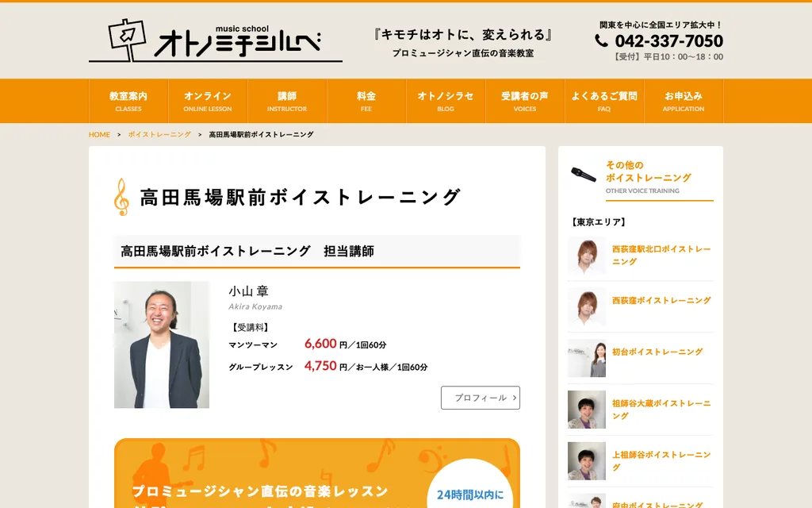Click the オトノミチシルベ music school logo
This screenshot has height=508, width=812.
pos(216,40)
